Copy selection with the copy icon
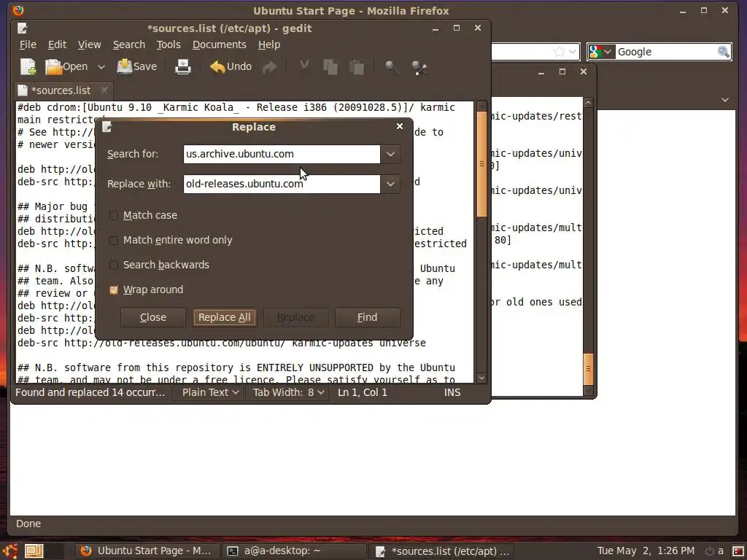Image resolution: width=747 pixels, height=560 pixels. click(x=330, y=67)
